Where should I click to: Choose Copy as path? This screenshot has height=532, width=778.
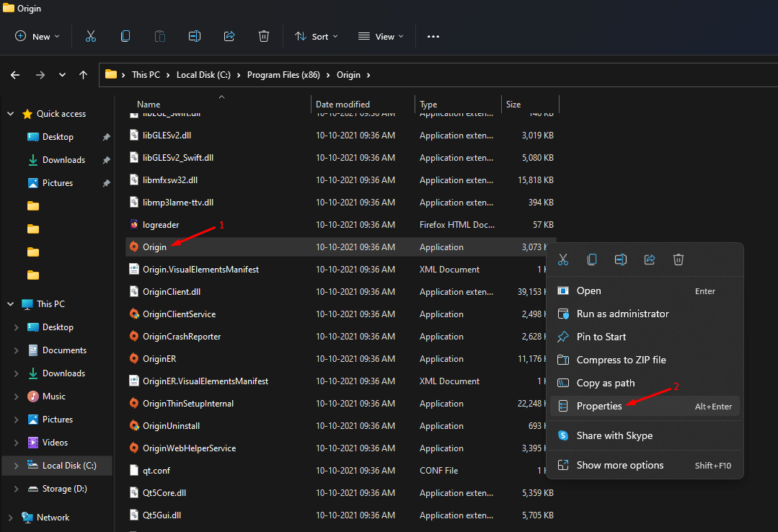pyautogui.click(x=645, y=383)
